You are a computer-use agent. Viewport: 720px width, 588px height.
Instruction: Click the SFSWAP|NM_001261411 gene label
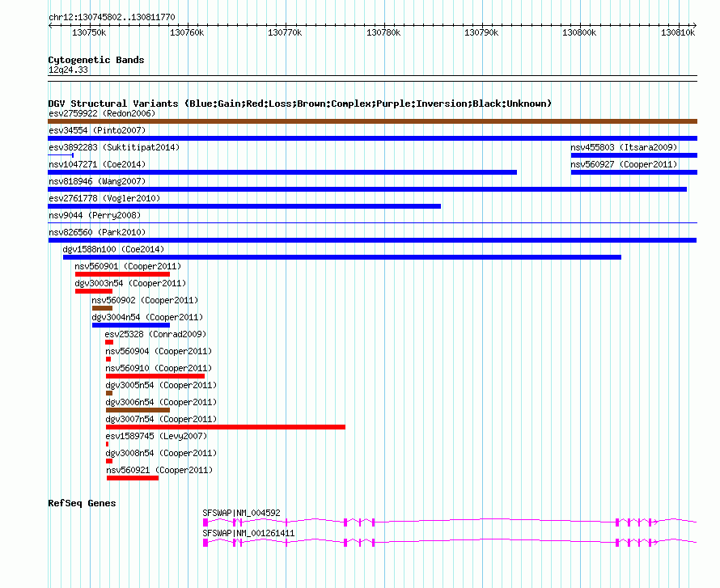coord(248,533)
